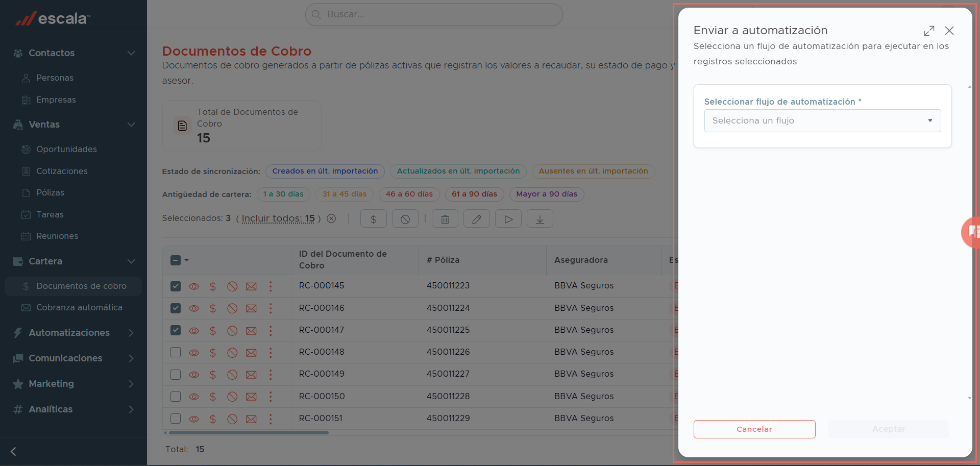Collapse the sidebar with the back arrow
Image resolution: width=980 pixels, height=466 pixels.
[x=14, y=452]
